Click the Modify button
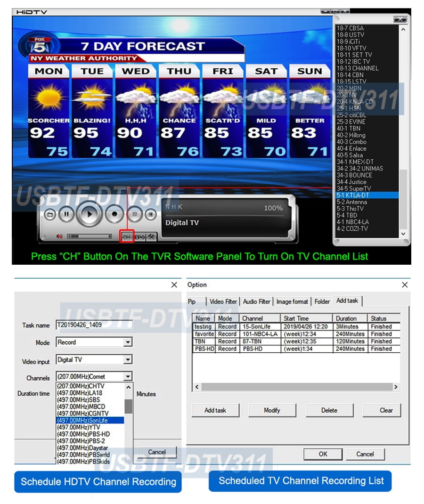This screenshot has width=424, height=504. pyautogui.click(x=272, y=410)
